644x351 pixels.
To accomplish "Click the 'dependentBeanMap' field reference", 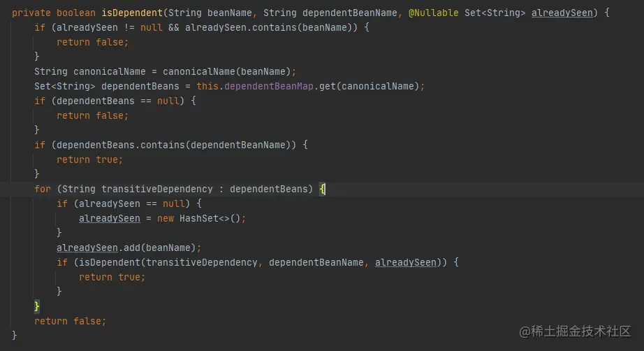I will tap(269, 86).
